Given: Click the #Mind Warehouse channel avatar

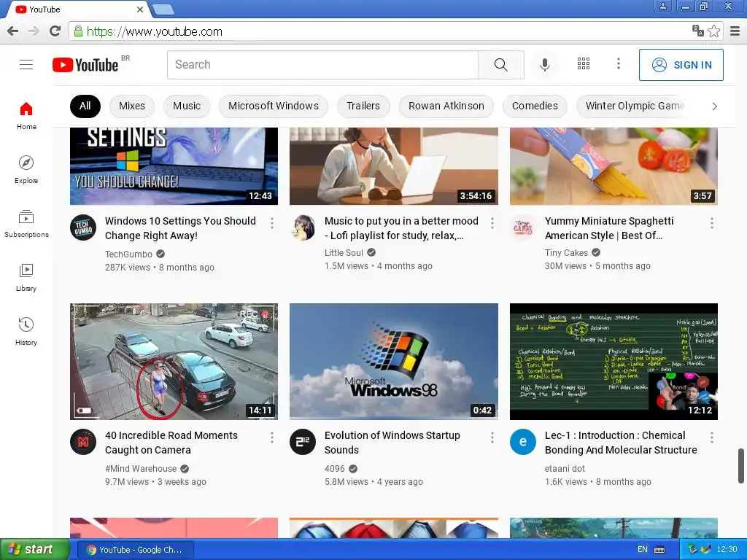Looking at the screenshot, I should 83,441.
